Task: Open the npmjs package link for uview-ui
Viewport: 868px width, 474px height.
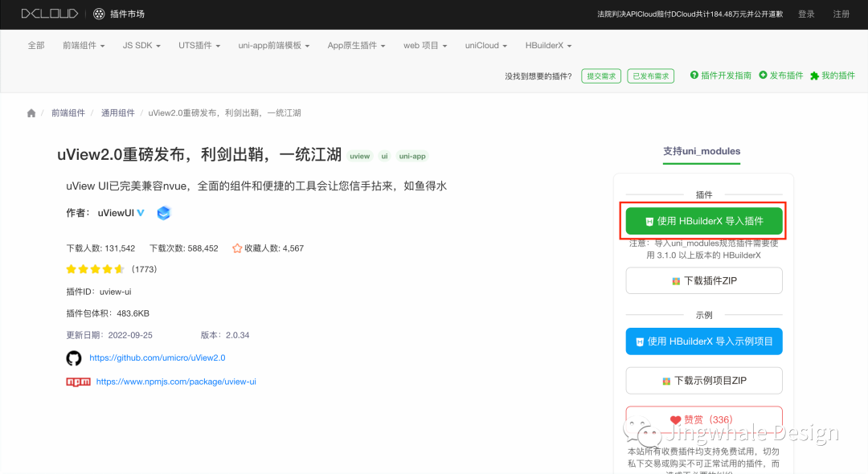Action: (176, 382)
